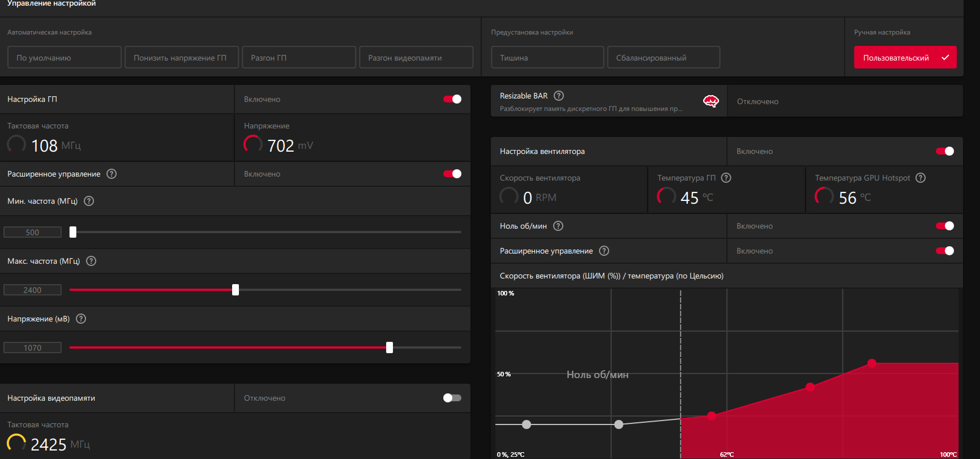Screen dimensions: 980x459
Task: Click the Пользовательский manual tuning button
Action: point(905,57)
